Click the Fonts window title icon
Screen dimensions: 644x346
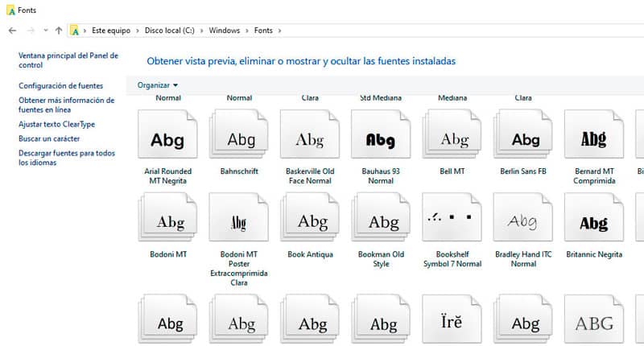[x=11, y=10]
